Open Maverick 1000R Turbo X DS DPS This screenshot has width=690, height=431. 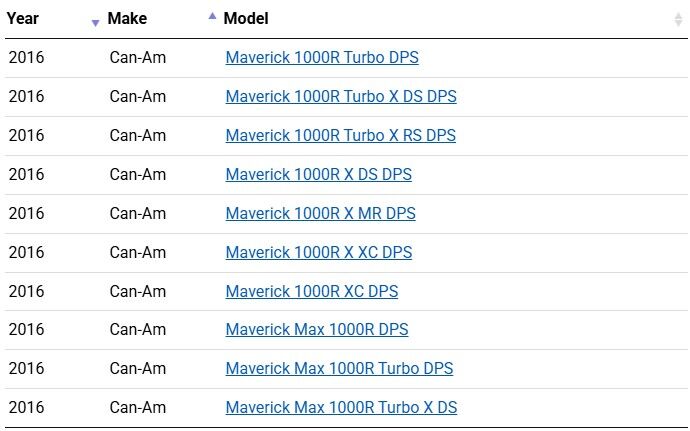pos(341,96)
